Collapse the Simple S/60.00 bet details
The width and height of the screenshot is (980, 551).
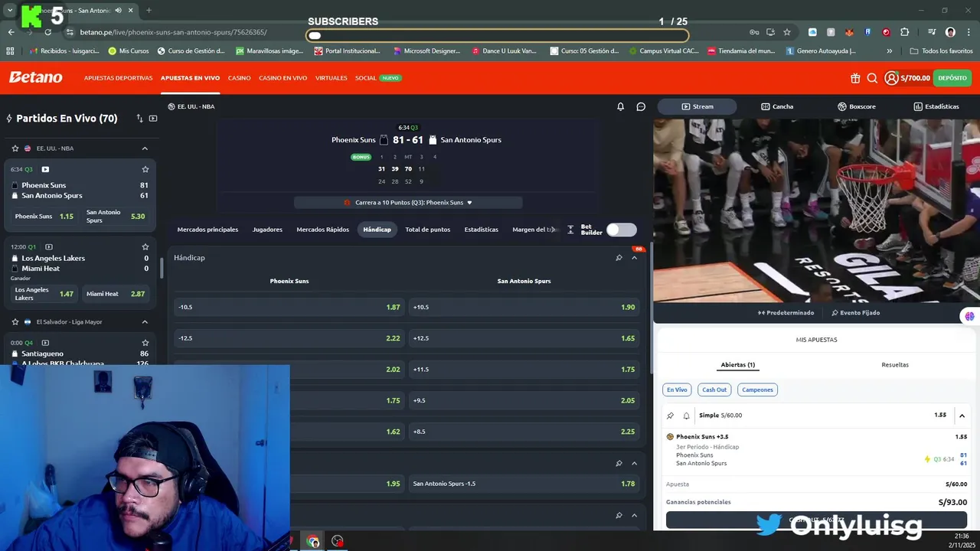click(x=962, y=416)
